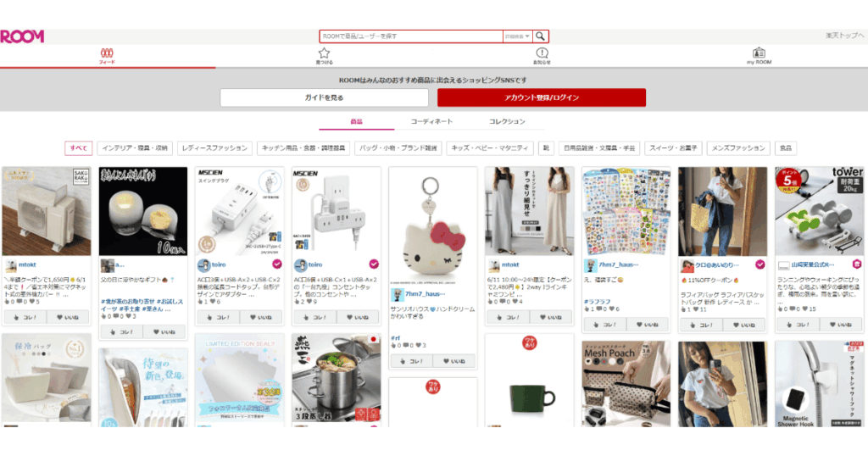
Task: Open the star discover icon
Action: pos(324,56)
